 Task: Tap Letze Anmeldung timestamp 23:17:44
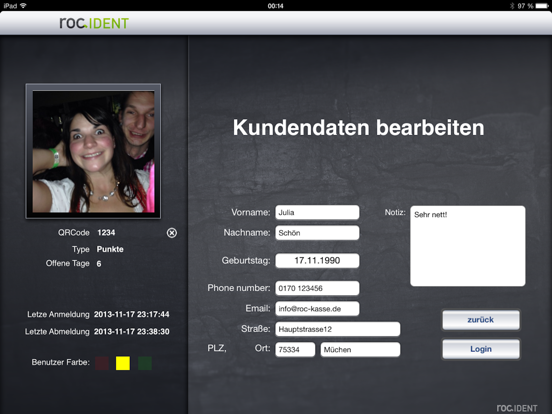132,314
